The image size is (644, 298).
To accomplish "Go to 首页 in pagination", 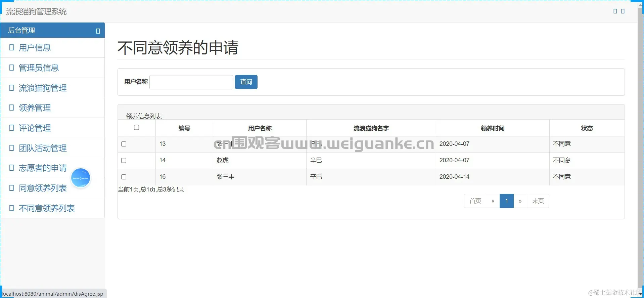I will coord(475,201).
